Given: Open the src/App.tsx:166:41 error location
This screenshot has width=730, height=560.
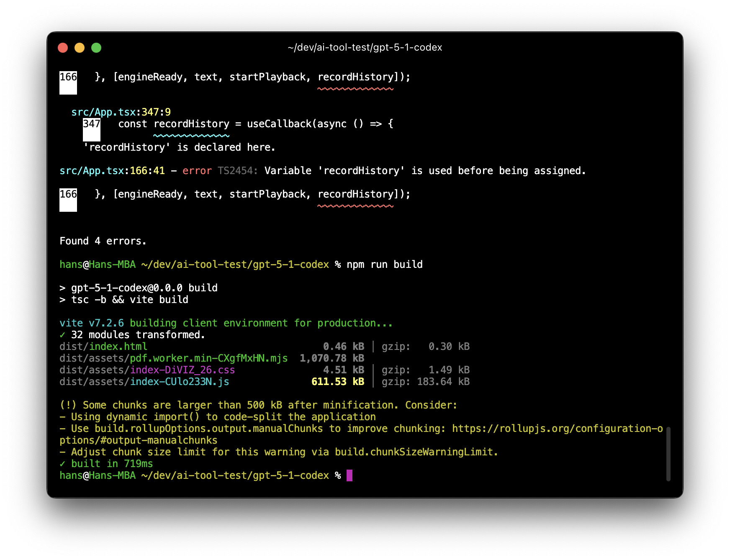Looking at the screenshot, I should [x=112, y=171].
